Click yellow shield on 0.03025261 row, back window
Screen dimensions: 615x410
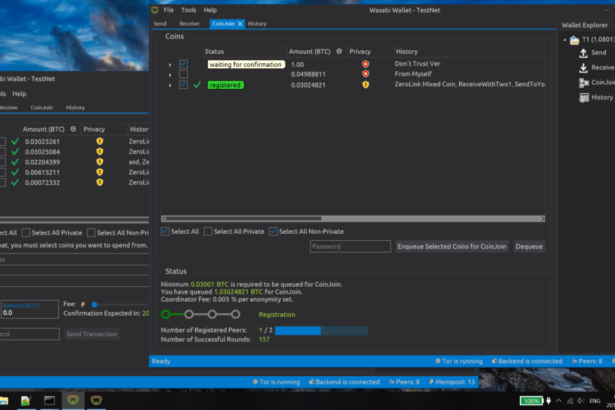pos(100,141)
